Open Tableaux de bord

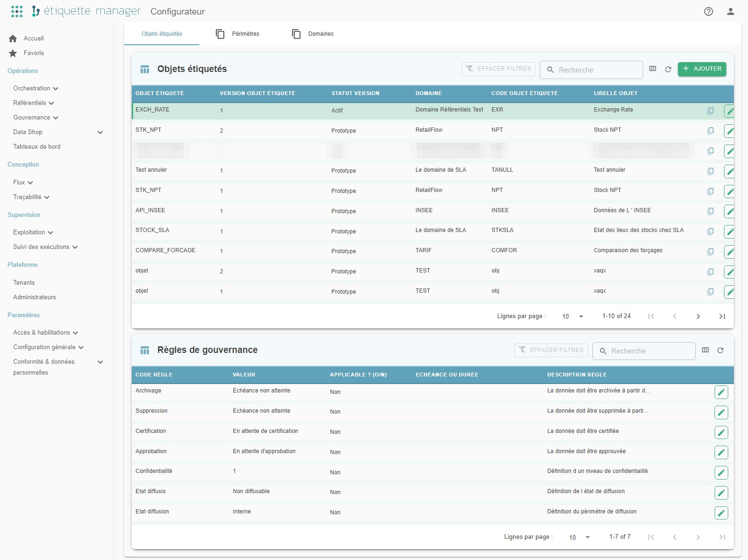point(37,147)
